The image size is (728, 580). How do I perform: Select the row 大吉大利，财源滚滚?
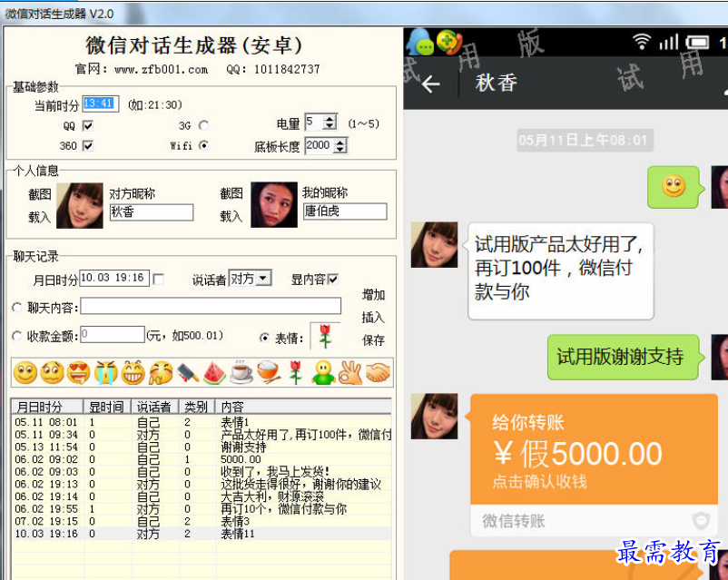[x=202, y=496]
